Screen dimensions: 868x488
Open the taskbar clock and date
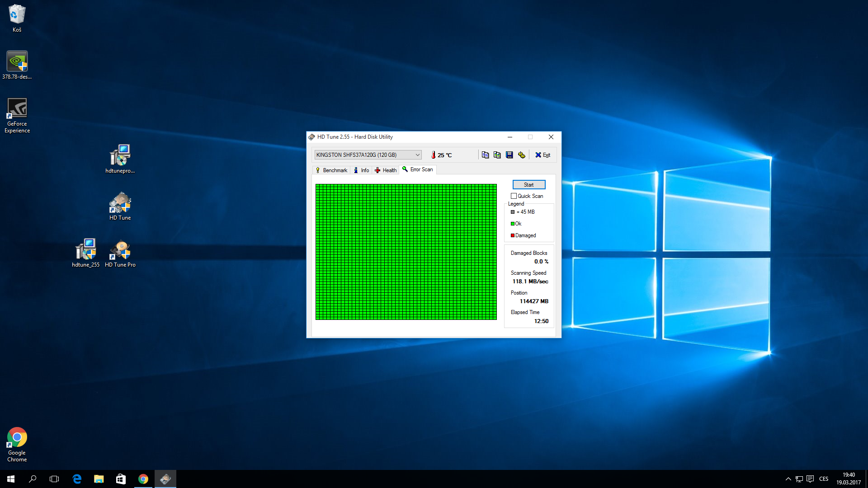pos(849,479)
